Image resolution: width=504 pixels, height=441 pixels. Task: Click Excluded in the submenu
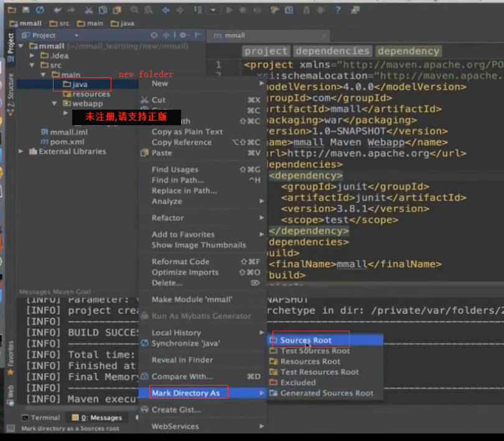tap(325, 383)
